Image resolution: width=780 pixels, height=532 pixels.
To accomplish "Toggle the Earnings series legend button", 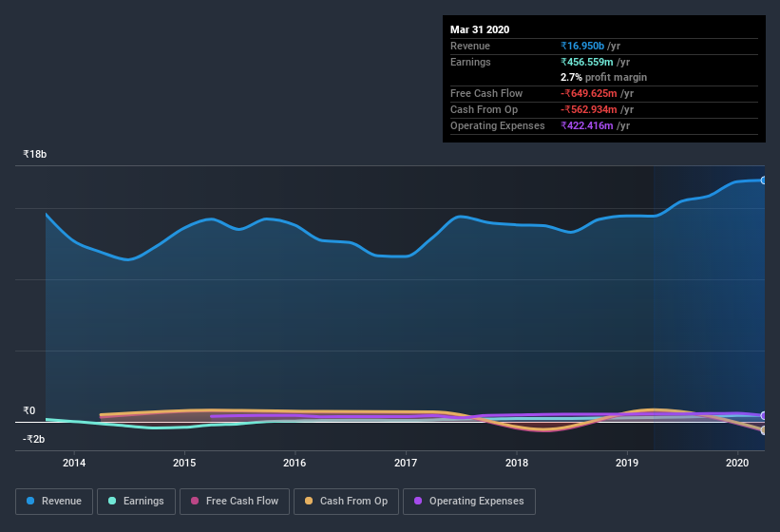I will [x=136, y=502].
